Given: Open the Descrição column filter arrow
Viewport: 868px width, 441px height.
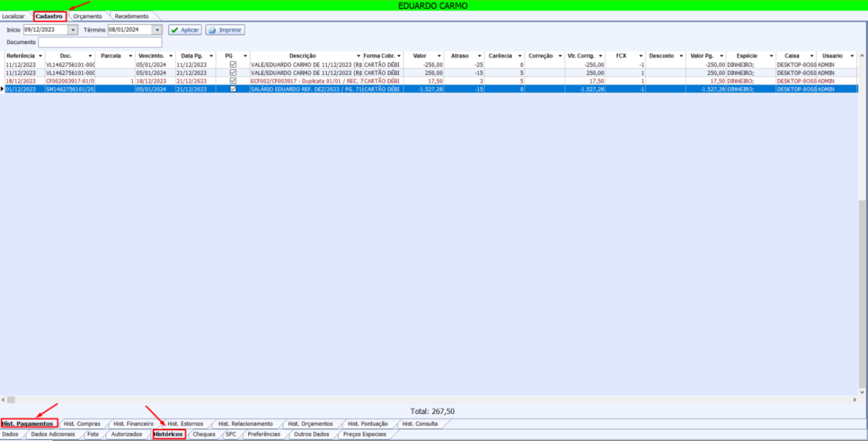Looking at the screenshot, I should click(358, 56).
